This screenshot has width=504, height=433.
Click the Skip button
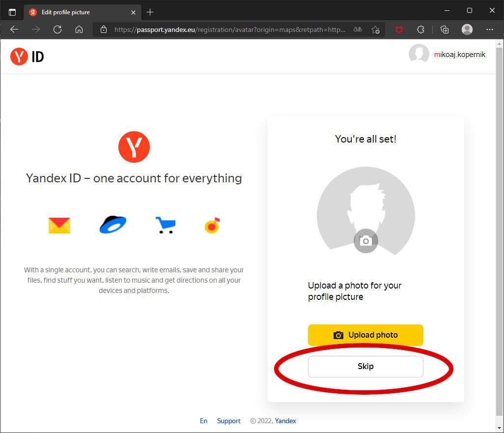pyautogui.click(x=365, y=367)
